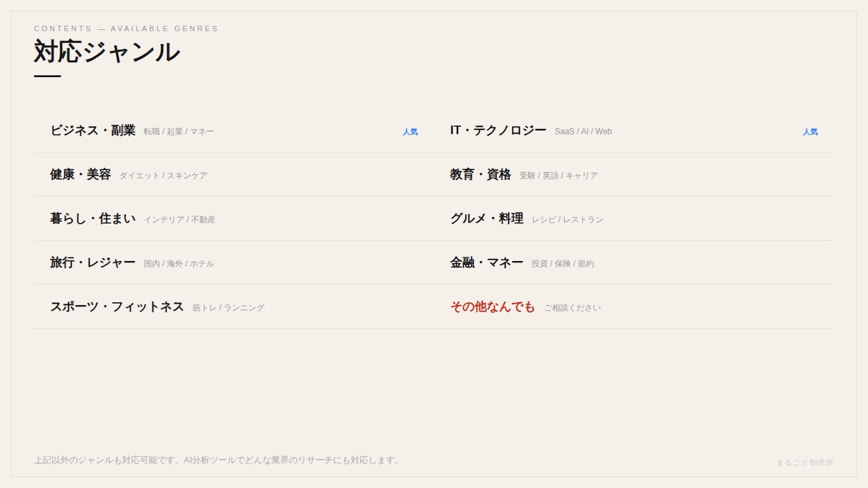Select the 健康・美容 genre
The height and width of the screenshot is (488, 868).
tap(80, 174)
